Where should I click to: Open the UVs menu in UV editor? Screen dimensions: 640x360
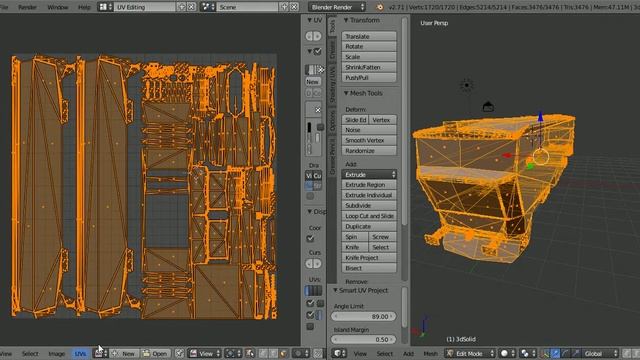(80, 353)
